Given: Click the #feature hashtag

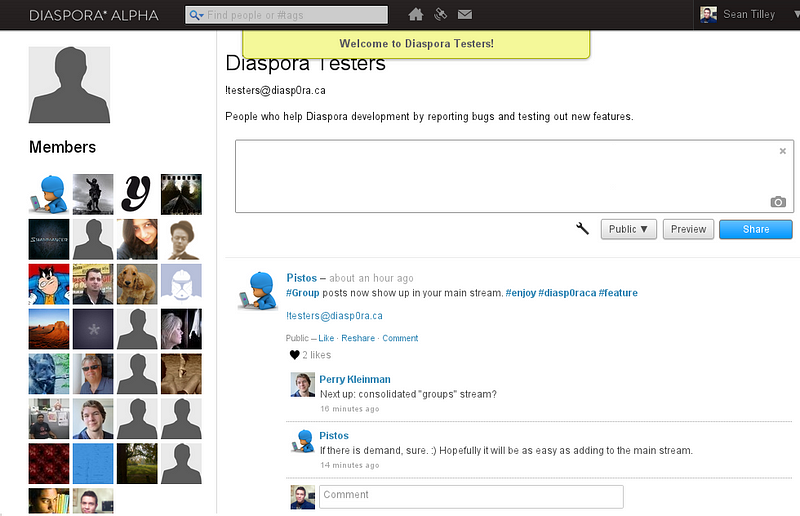Looking at the screenshot, I should (x=618, y=292).
